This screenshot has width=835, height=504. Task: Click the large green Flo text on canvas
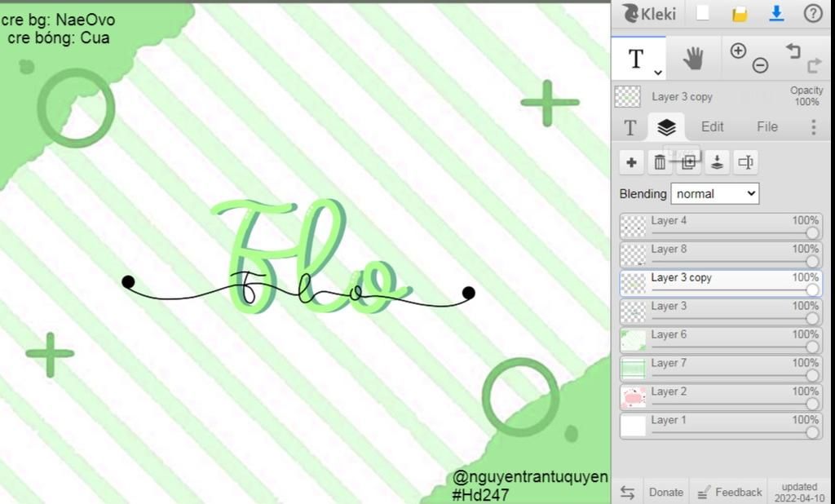coord(311,256)
